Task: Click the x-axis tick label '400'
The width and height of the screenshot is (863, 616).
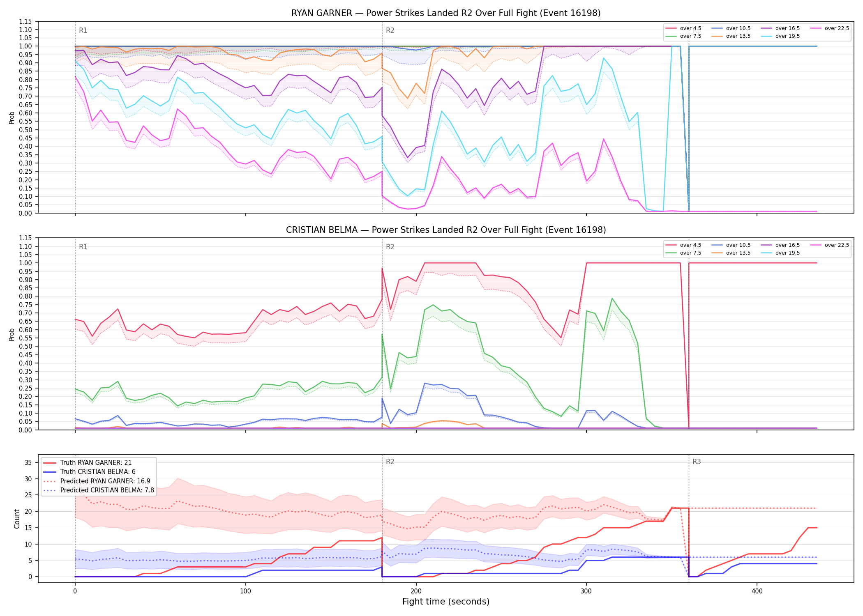Action: click(x=757, y=591)
